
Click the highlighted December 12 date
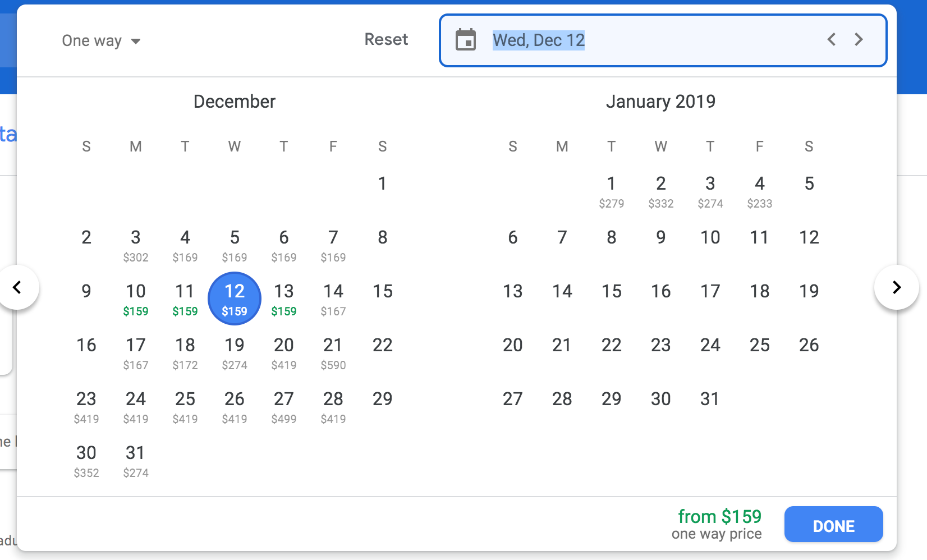pyautogui.click(x=235, y=299)
